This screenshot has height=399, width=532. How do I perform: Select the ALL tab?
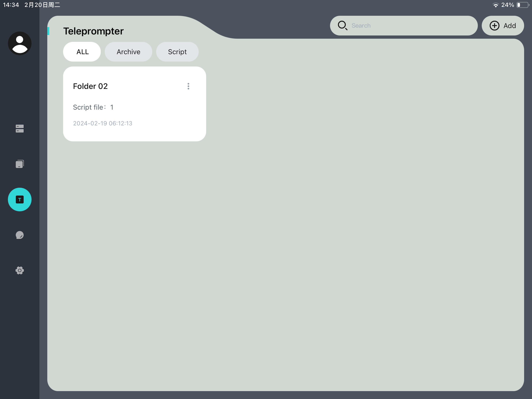[82, 52]
